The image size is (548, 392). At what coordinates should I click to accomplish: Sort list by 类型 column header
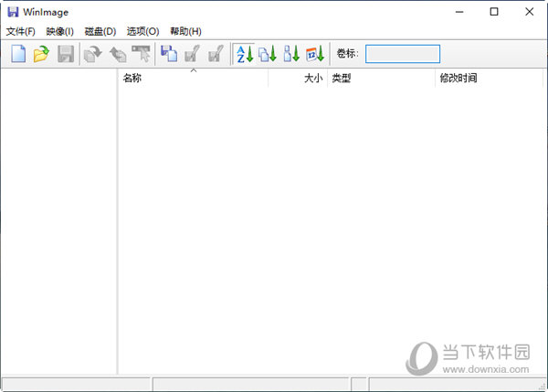pos(381,78)
